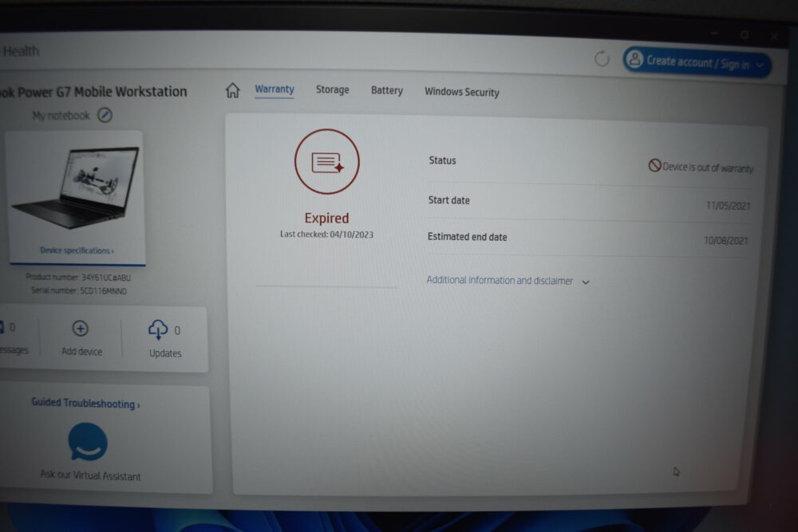Viewport: 798px width, 532px height.
Task: Open Guided Troubleshooting link
Action: point(85,404)
